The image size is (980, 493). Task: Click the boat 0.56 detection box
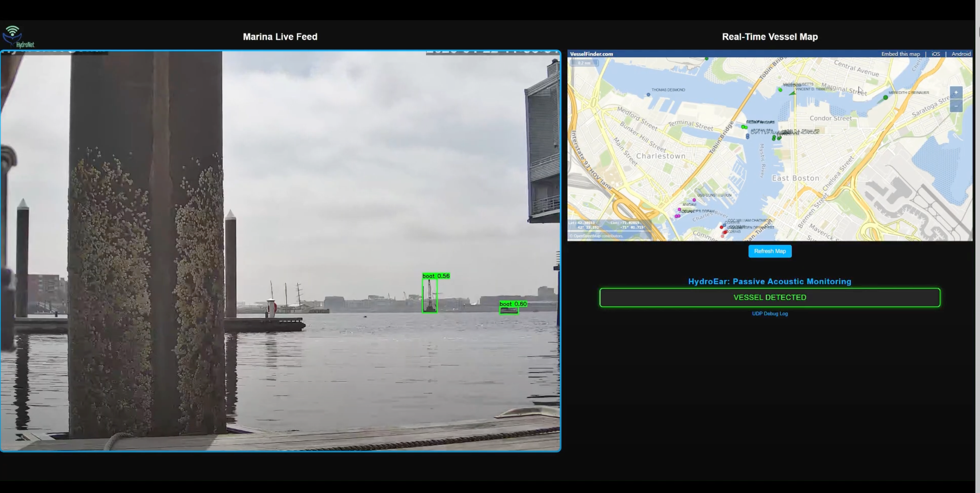tap(430, 295)
